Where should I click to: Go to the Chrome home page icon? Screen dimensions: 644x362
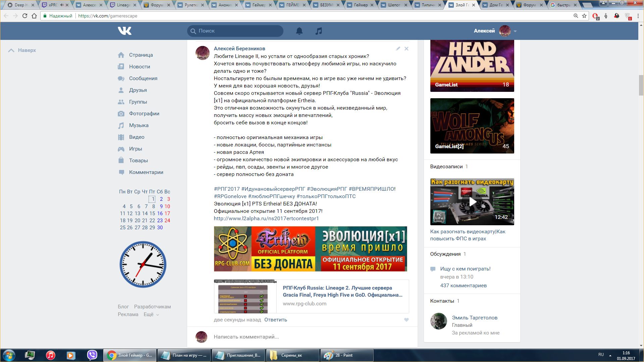pos(34,16)
